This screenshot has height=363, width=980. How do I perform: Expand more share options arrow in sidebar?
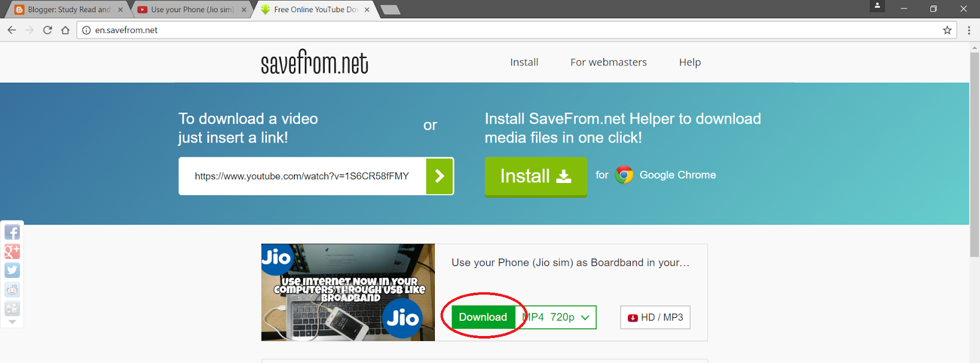click(x=12, y=321)
